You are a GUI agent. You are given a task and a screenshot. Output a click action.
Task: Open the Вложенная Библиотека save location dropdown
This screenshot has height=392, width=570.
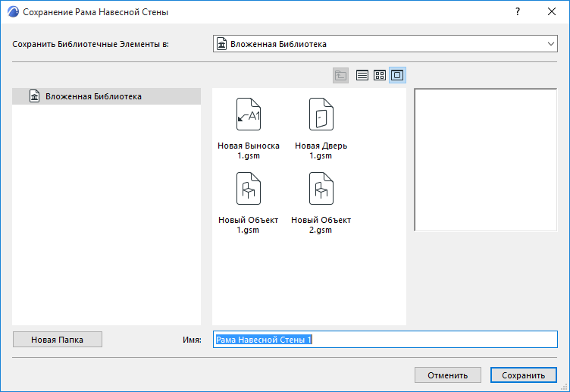[385, 44]
